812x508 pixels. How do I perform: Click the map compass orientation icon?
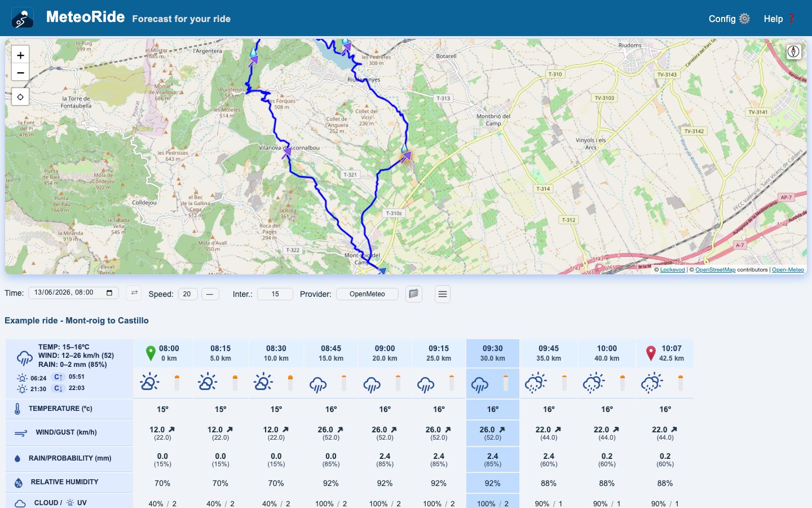point(793,51)
